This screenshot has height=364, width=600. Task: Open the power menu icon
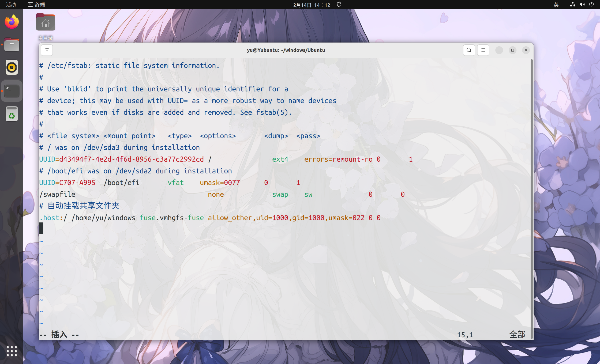coord(591,5)
